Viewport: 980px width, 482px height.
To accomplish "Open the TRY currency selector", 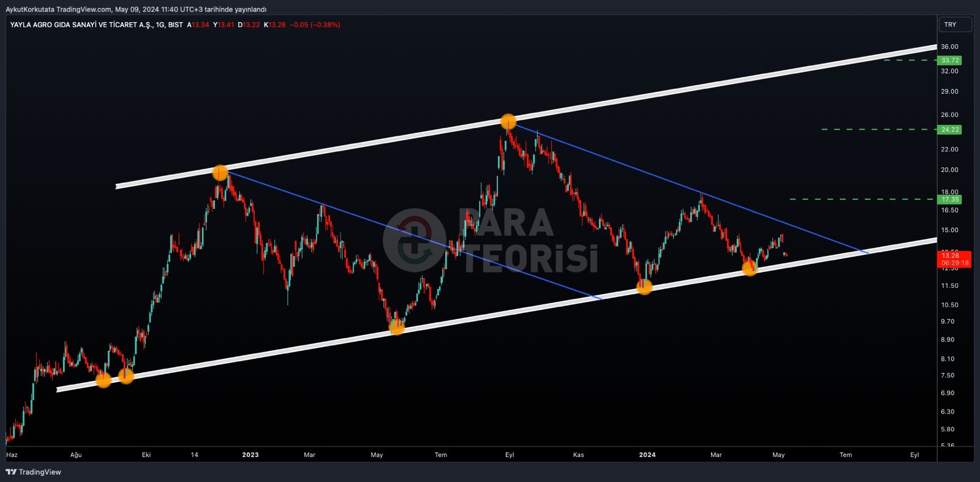I will pyautogui.click(x=955, y=24).
